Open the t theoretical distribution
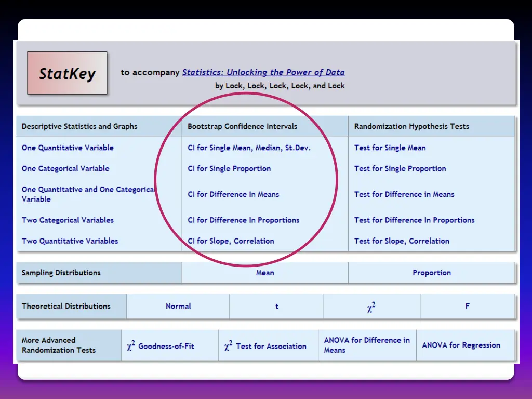 (x=277, y=307)
